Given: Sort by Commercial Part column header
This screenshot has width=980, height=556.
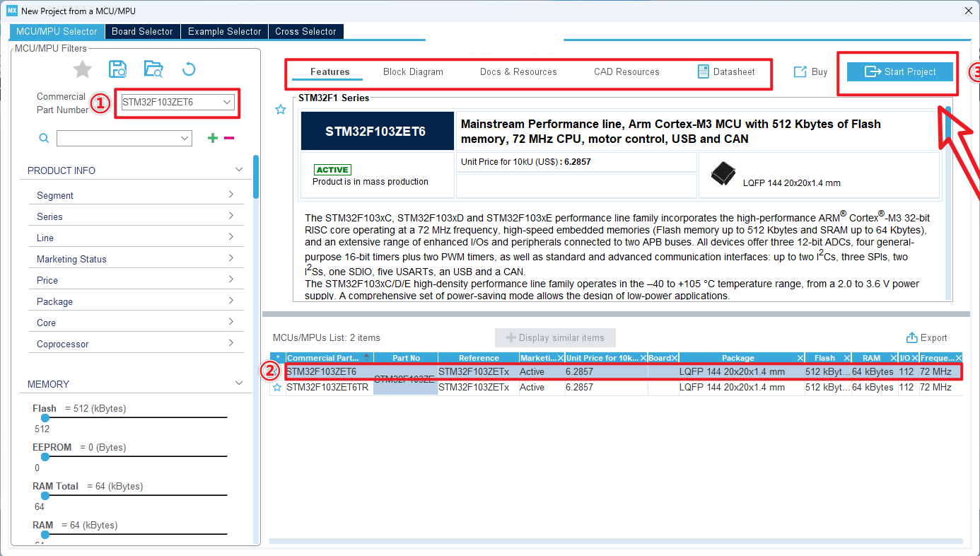Looking at the screenshot, I should pos(329,358).
